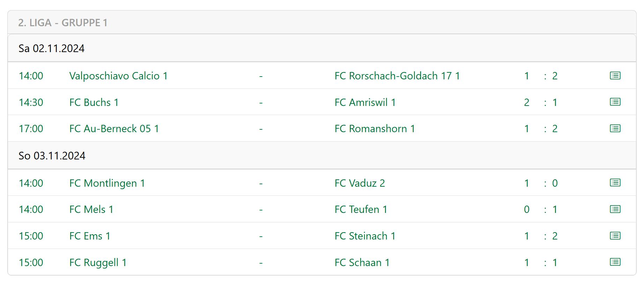644x286 pixels.
Task: Click the FC Ruggell 1 team link
Action: coord(98,263)
